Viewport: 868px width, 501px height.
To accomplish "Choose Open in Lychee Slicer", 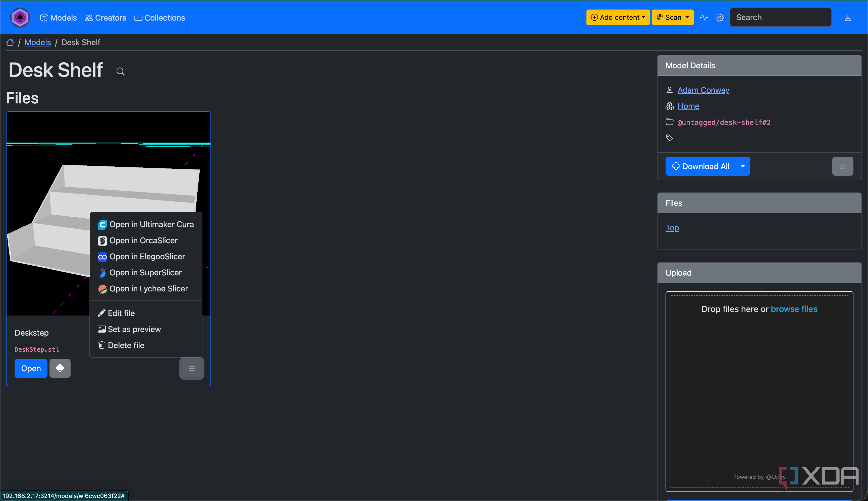I will pos(146,289).
